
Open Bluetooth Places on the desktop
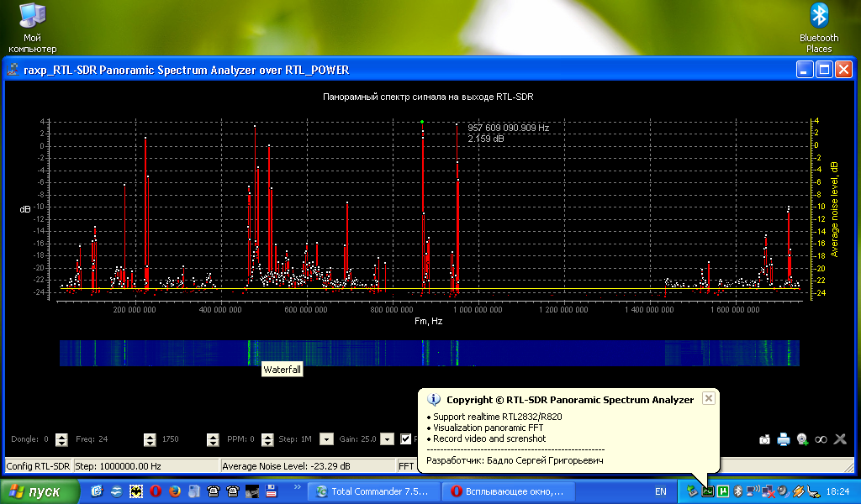pos(819,17)
